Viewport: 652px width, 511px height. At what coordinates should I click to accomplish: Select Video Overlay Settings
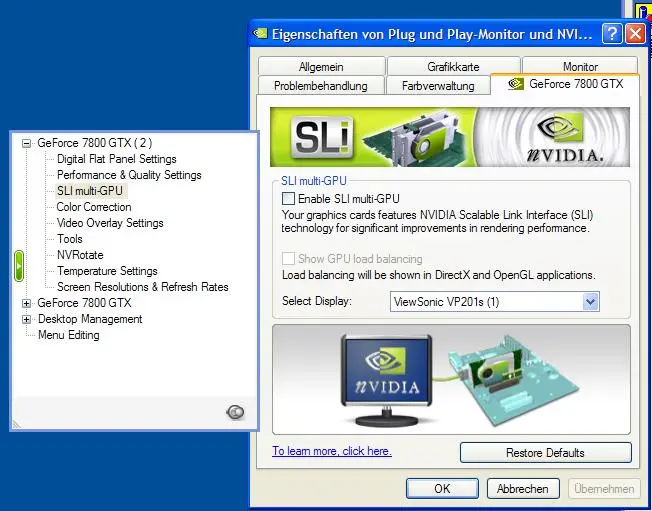[x=110, y=223]
